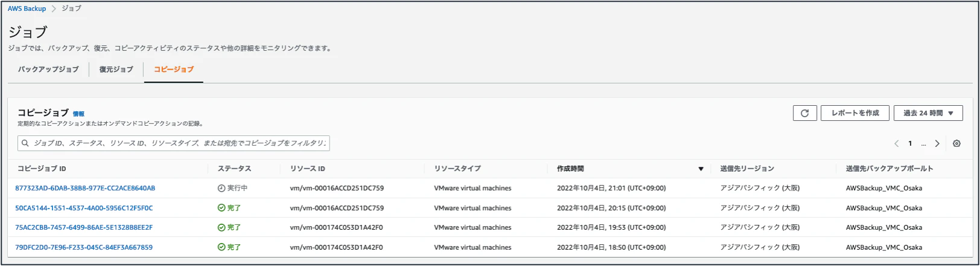The height and width of the screenshot is (266, 980).
Task: Click the リソース ID column header
Action: click(307, 169)
